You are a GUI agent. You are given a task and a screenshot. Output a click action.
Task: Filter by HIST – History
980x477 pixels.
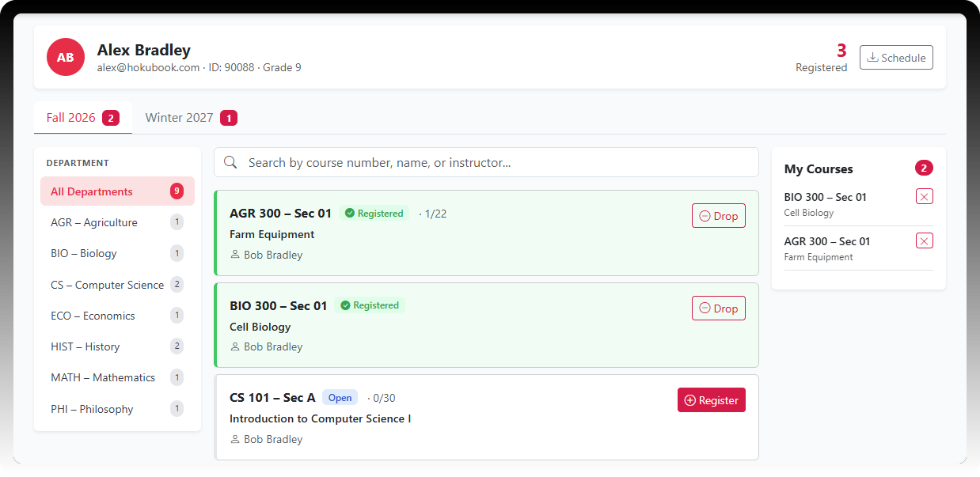pos(117,346)
